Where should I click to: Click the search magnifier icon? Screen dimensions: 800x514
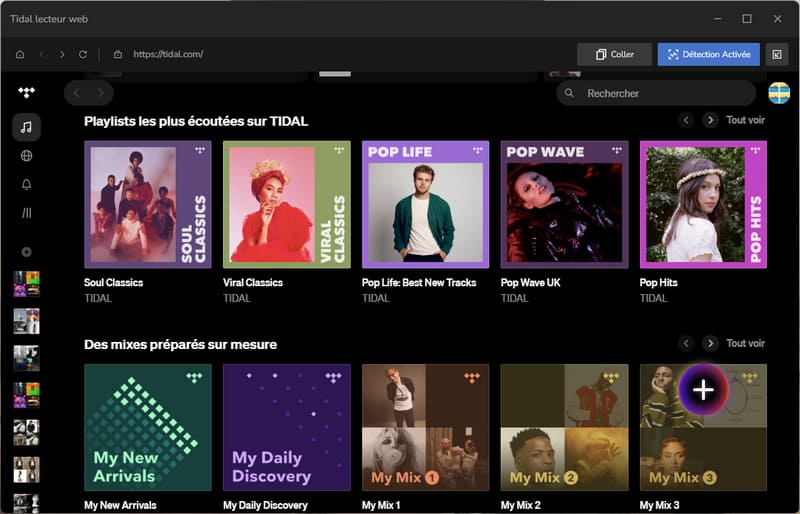[569, 93]
